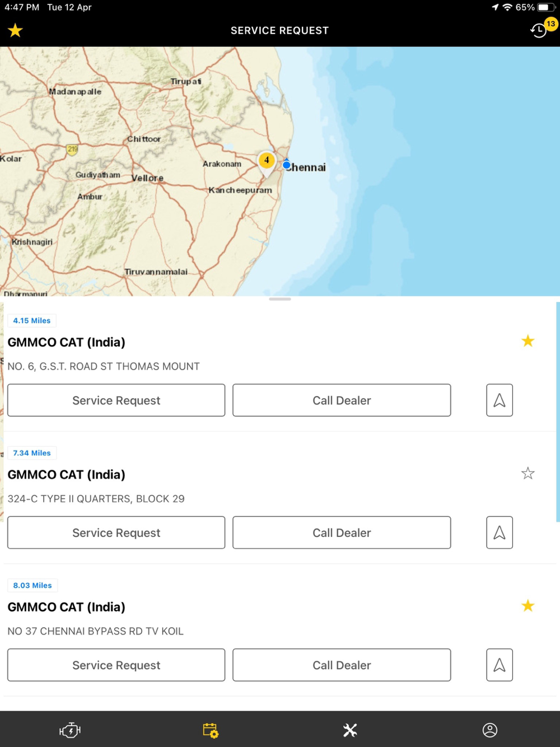560x747 pixels.
Task: Tap the blue current location dot
Action: tap(287, 165)
